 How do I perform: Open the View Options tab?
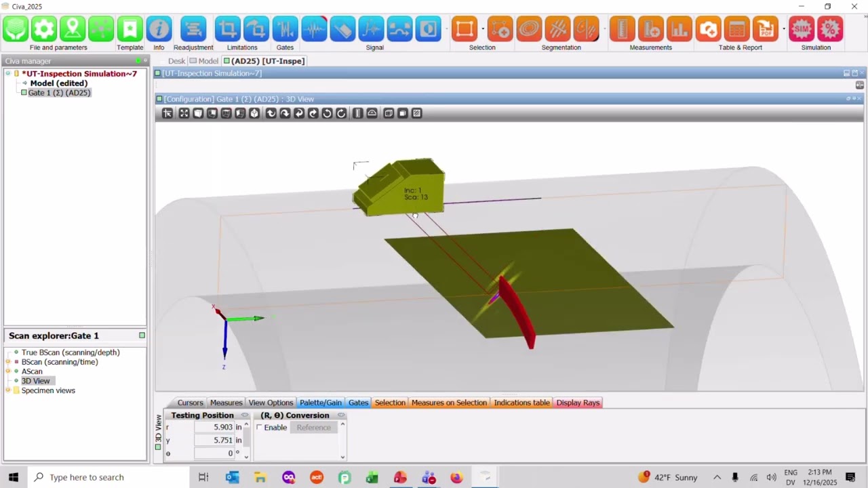271,403
